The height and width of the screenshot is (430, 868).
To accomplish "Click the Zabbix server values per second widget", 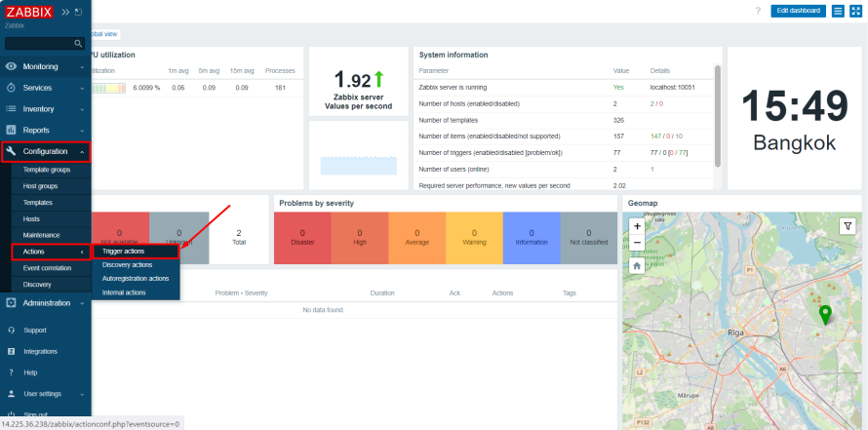I will (x=358, y=81).
